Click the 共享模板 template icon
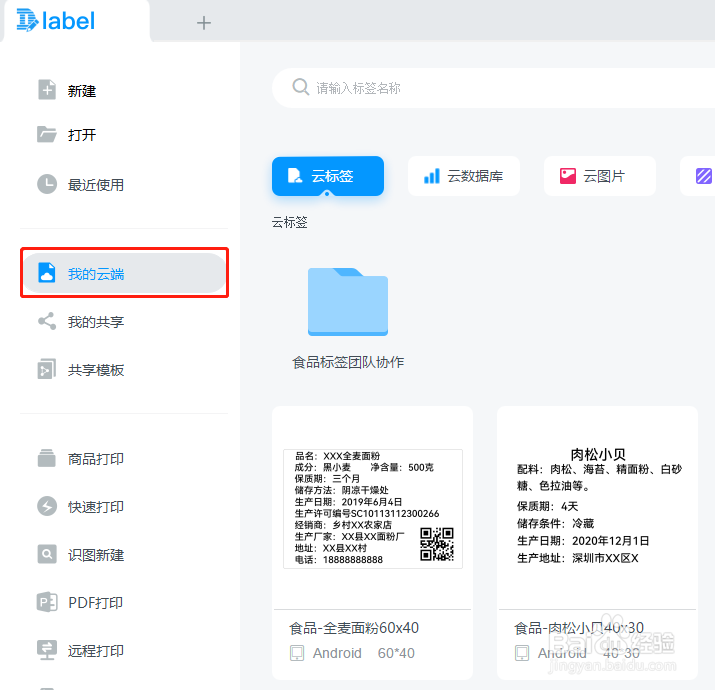 (x=47, y=369)
